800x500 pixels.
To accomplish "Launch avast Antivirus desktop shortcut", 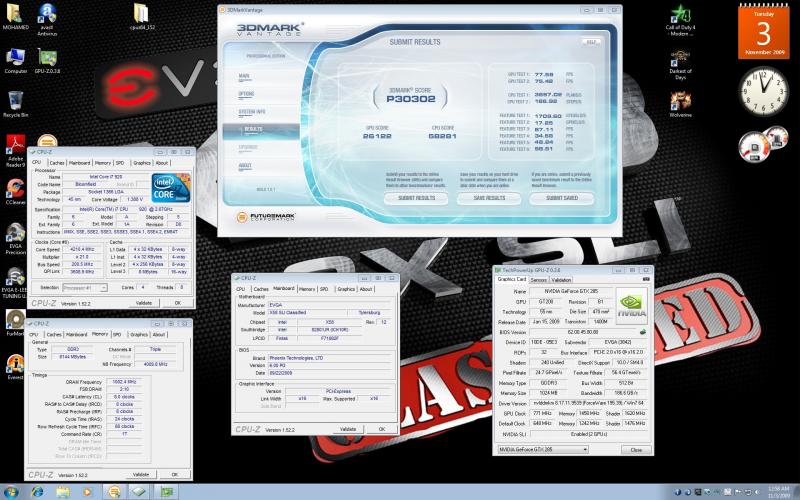I will point(47,19).
